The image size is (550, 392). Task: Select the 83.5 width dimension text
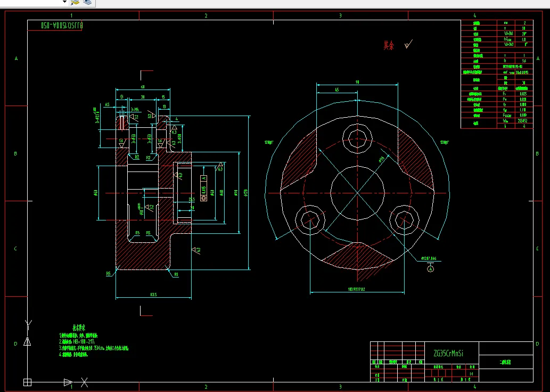154,295
